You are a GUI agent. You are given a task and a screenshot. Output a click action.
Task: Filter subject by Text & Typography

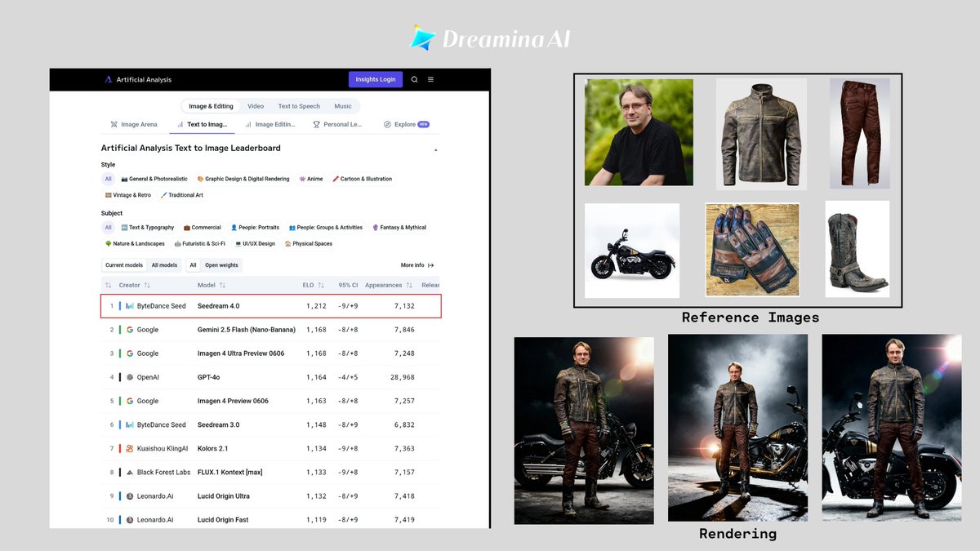(148, 228)
